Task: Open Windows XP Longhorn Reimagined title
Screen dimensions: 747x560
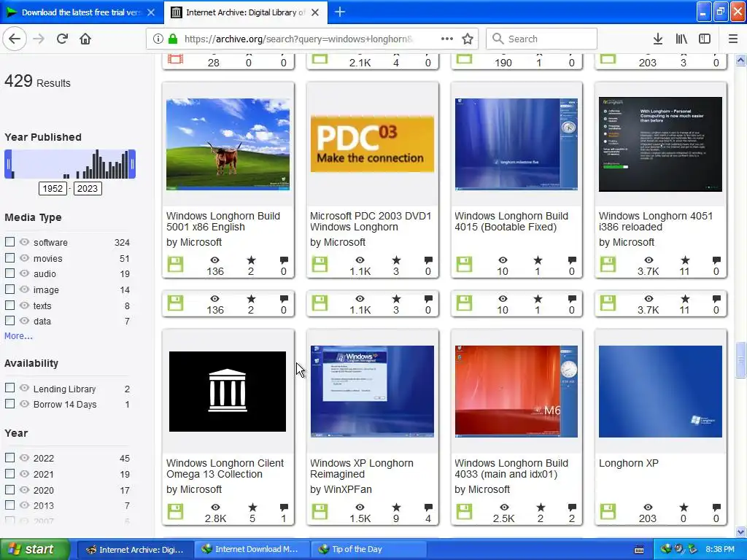Action: tap(362, 469)
